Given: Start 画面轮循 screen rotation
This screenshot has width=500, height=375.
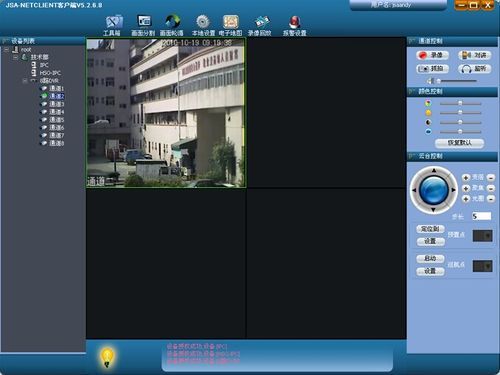Looking at the screenshot, I should [x=171, y=25].
